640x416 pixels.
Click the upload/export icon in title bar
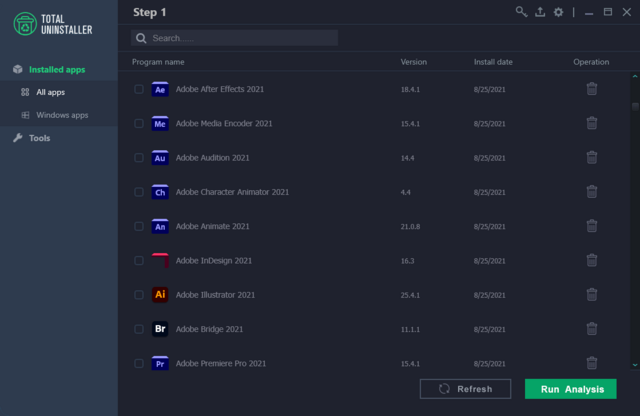point(540,12)
